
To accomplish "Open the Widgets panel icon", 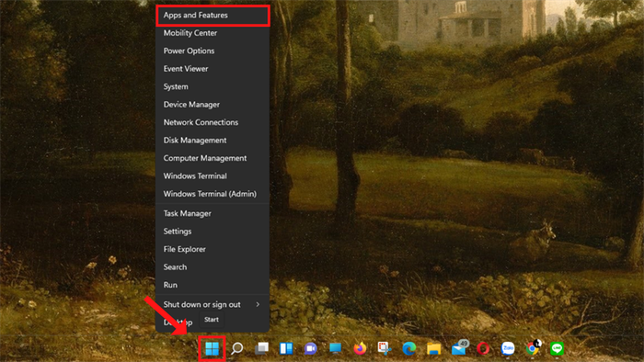I will (x=286, y=348).
